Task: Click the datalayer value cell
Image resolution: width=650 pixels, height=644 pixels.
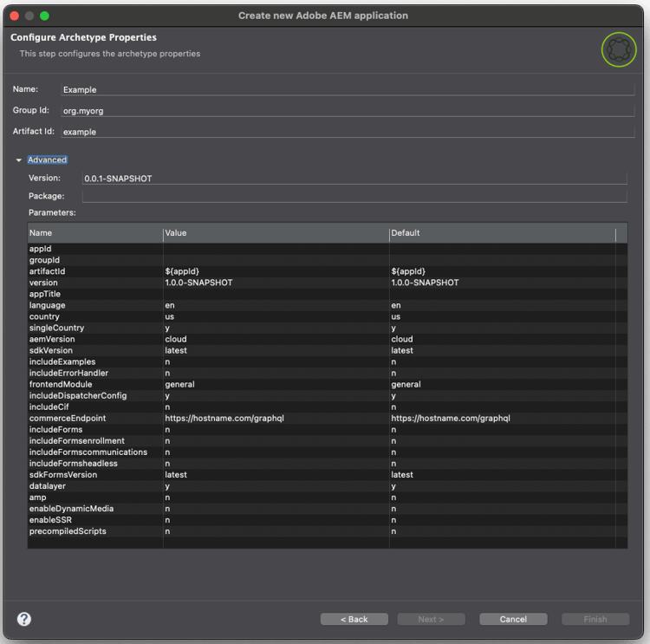Action: point(276,486)
